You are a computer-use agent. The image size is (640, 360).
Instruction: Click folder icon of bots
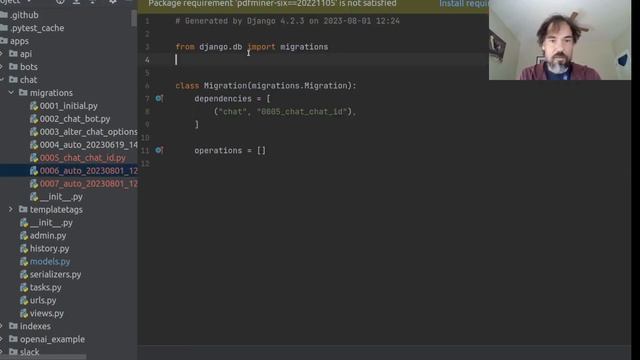pyautogui.click(x=13, y=67)
